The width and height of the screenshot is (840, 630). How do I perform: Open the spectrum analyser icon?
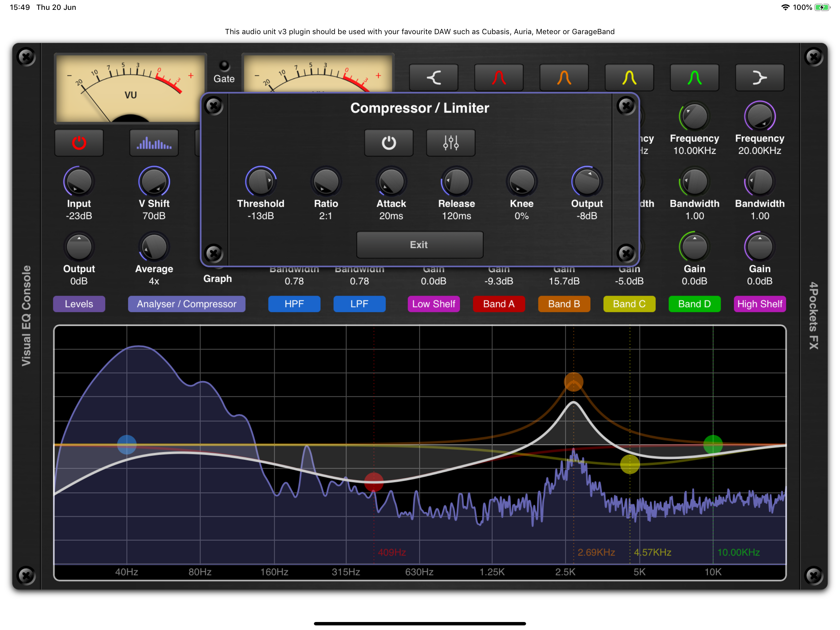tap(154, 142)
